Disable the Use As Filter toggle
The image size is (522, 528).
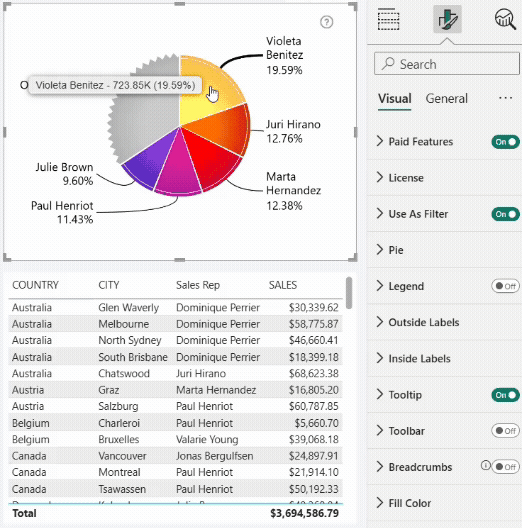(505, 214)
